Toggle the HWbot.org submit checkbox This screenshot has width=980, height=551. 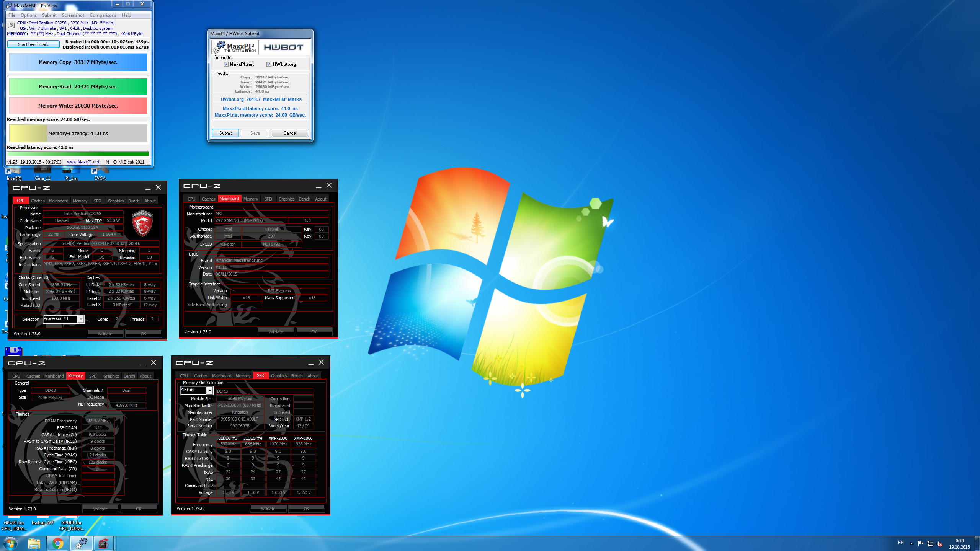pyautogui.click(x=269, y=64)
